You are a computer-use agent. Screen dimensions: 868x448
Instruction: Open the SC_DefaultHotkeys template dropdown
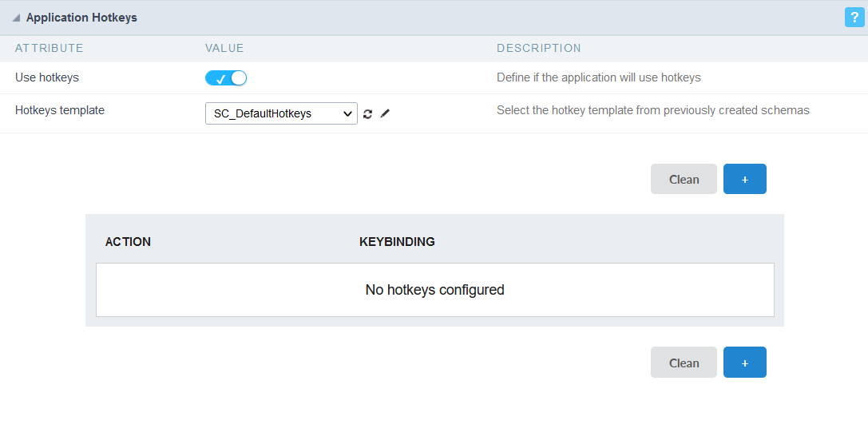(x=281, y=113)
